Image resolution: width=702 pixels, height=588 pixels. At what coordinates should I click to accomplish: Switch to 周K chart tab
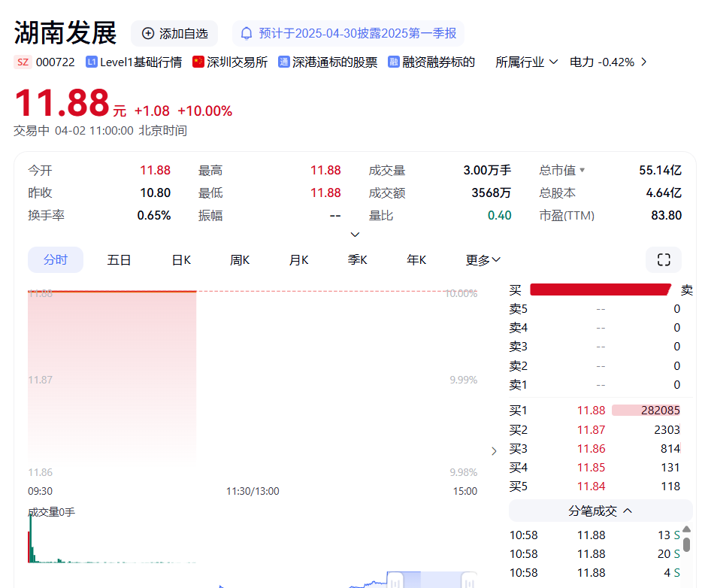(x=240, y=259)
